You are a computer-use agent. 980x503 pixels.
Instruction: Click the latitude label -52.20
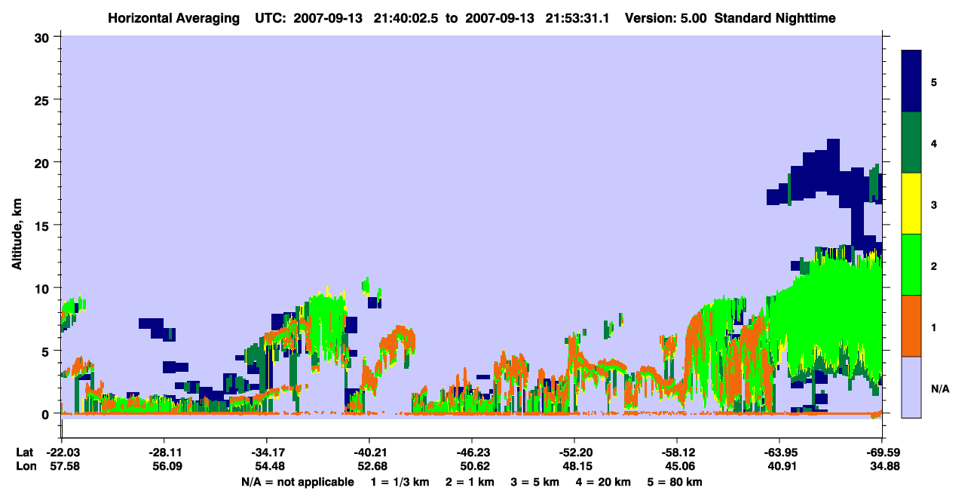(574, 452)
